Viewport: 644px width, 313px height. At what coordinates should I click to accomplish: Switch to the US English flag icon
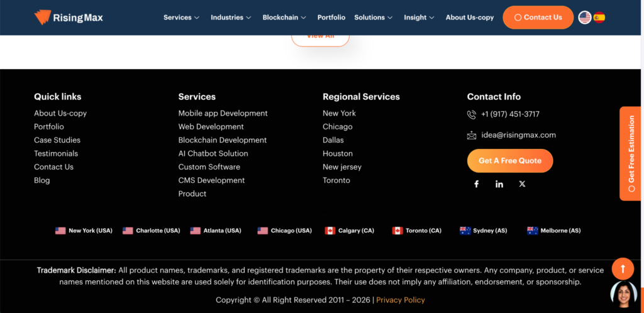coord(585,18)
